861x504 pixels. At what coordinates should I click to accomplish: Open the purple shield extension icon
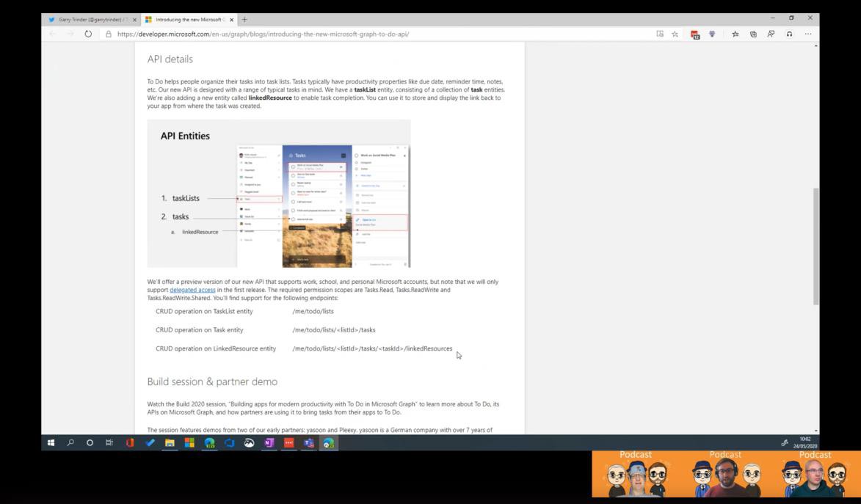coord(712,34)
